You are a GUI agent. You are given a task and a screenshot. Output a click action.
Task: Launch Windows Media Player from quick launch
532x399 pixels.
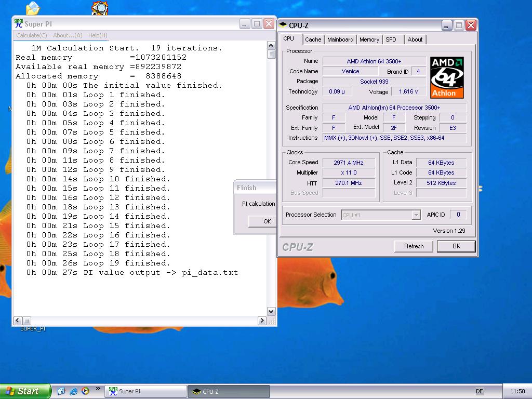coord(86,391)
